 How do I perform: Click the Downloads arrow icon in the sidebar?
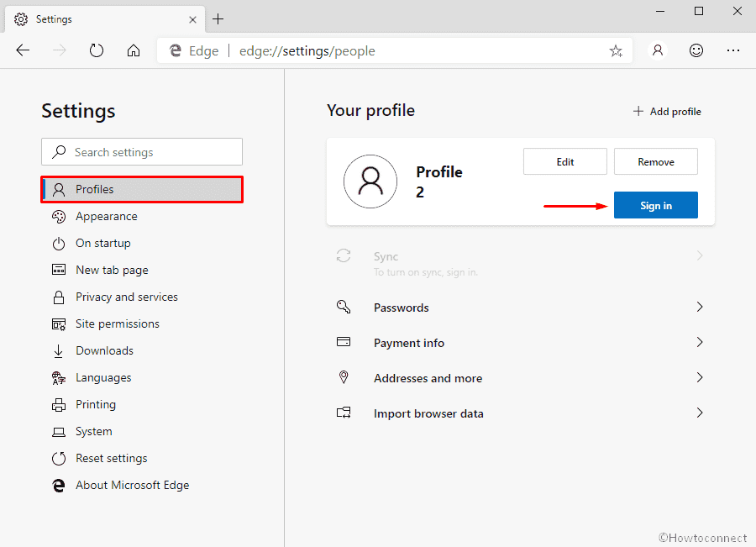(x=59, y=351)
